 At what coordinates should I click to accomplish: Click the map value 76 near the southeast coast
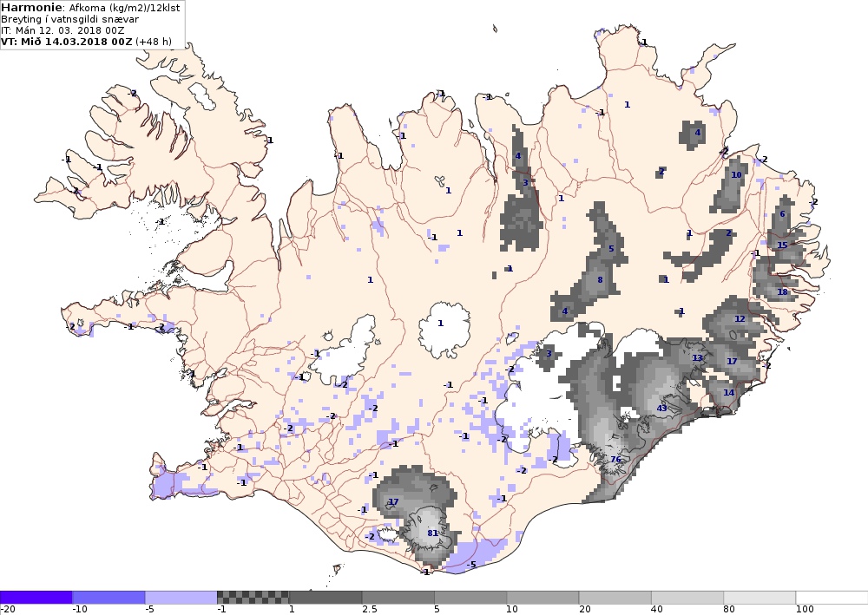(615, 460)
